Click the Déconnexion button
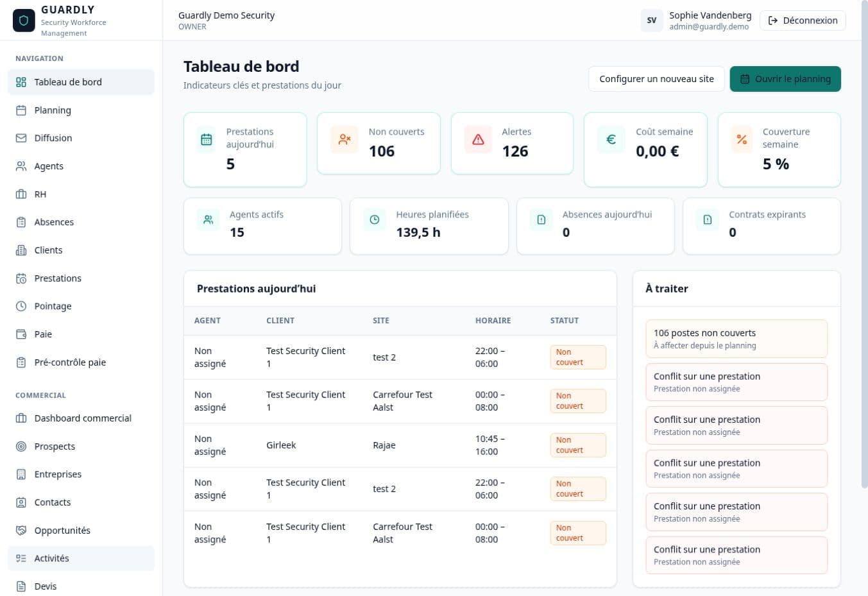The height and width of the screenshot is (596, 868). (803, 21)
